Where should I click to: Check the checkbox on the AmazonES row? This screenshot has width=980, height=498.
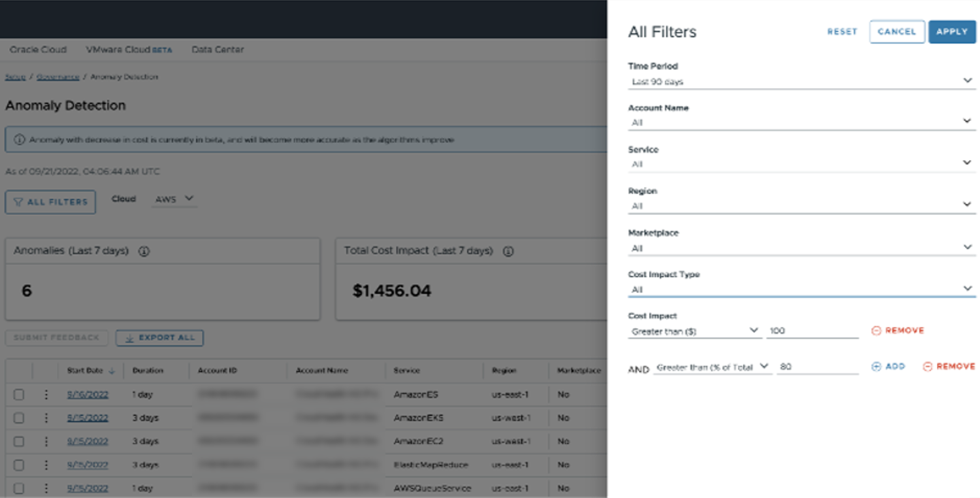point(19,394)
